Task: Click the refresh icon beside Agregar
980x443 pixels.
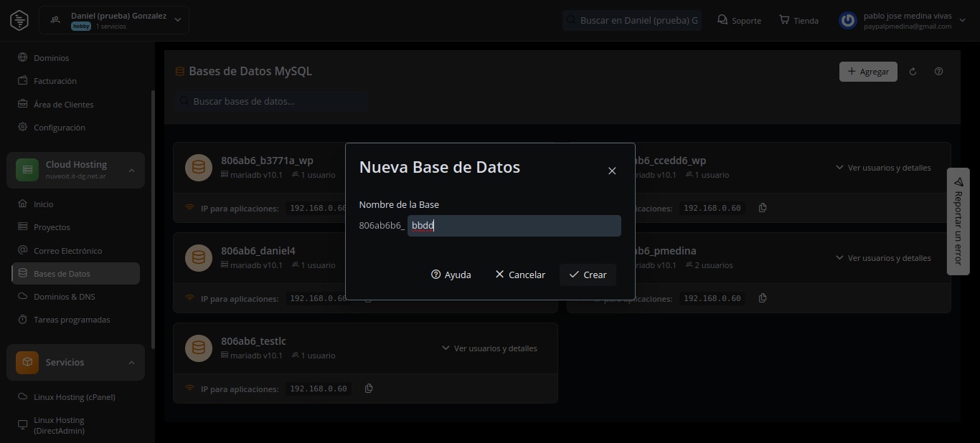Action: [913, 72]
